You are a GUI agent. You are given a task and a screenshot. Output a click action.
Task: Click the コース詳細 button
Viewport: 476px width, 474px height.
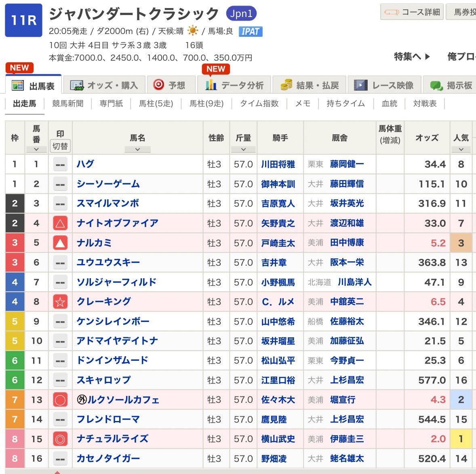[x=412, y=12]
